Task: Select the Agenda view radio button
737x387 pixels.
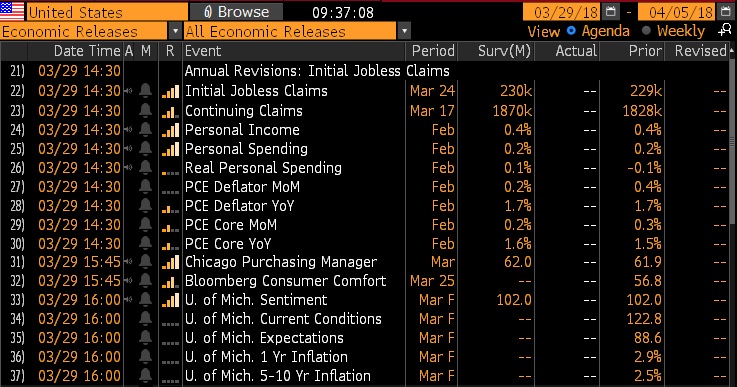Action: point(571,31)
